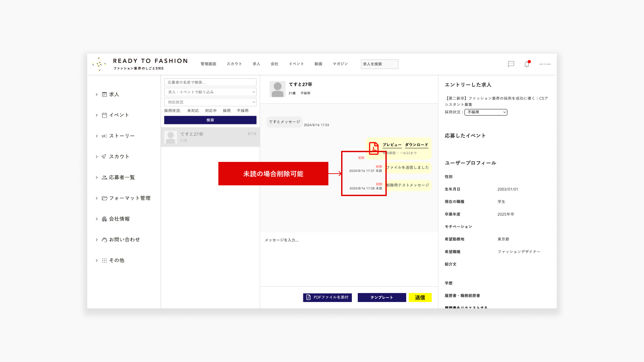Image resolution: width=644 pixels, height=362 pixels.
Task: Click the 会社情報 building icon
Action: [x=104, y=219]
